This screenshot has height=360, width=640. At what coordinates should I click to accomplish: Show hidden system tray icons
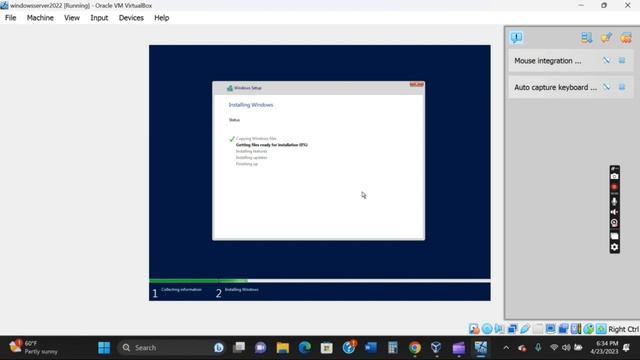click(506, 348)
